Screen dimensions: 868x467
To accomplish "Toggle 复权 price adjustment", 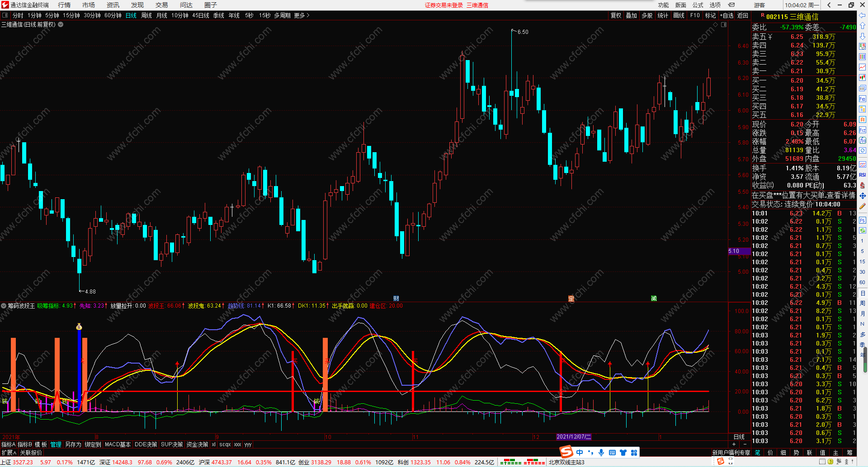I will (616, 15).
